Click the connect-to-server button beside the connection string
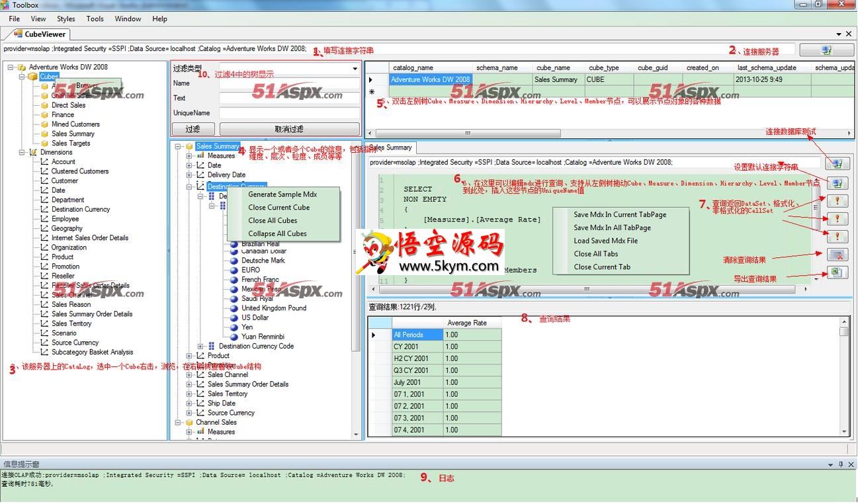 pyautogui.click(x=826, y=50)
